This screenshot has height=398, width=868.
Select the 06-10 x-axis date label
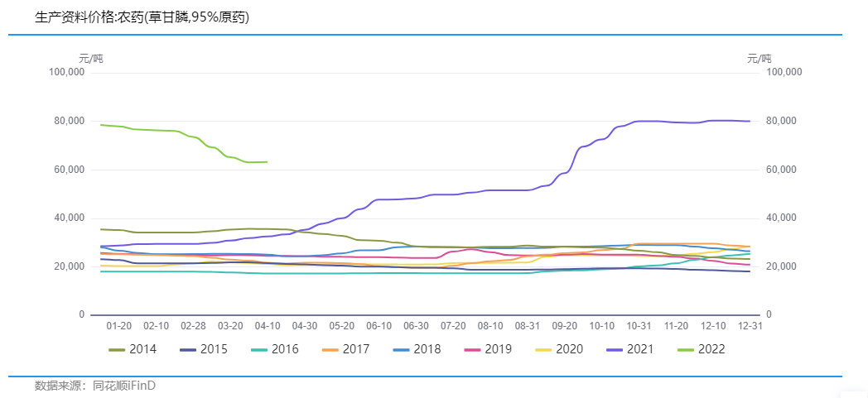point(379,327)
